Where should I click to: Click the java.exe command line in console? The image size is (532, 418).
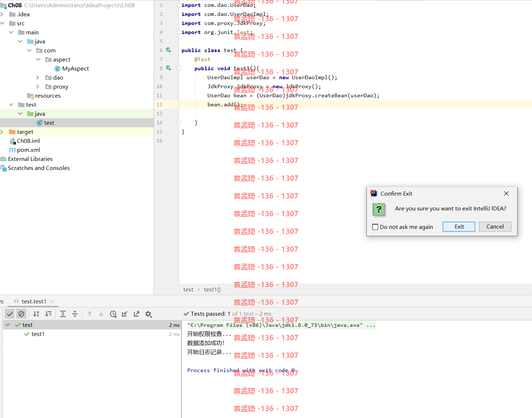[281, 325]
